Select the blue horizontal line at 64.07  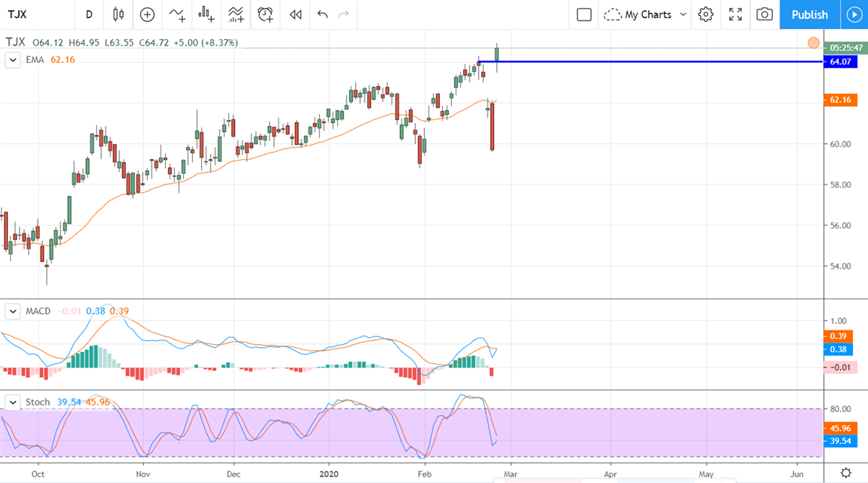click(x=651, y=62)
